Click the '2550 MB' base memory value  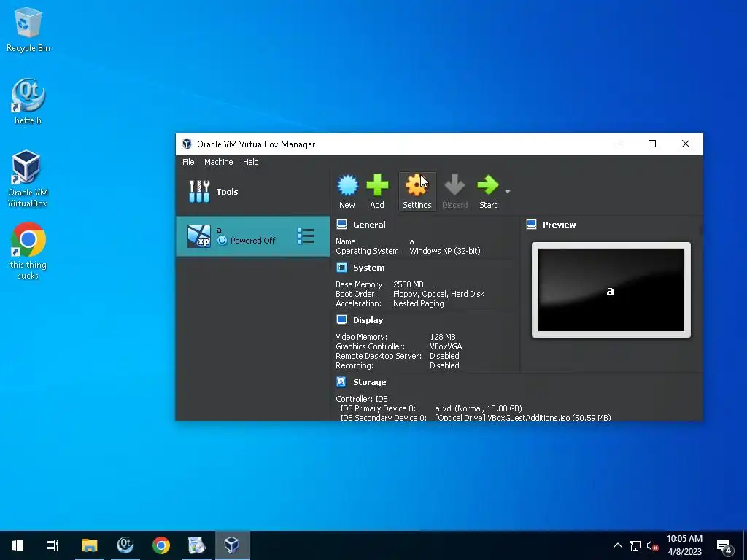point(409,284)
